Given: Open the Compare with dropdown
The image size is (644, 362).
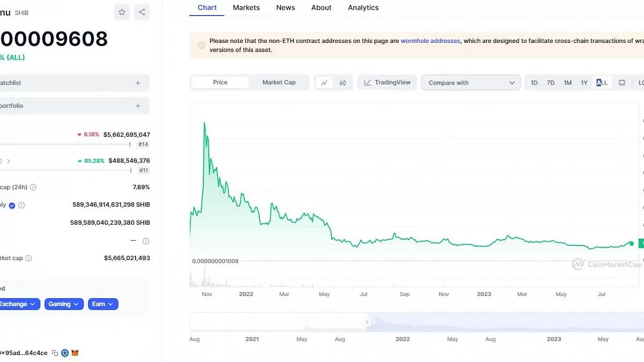Looking at the screenshot, I should (x=470, y=83).
